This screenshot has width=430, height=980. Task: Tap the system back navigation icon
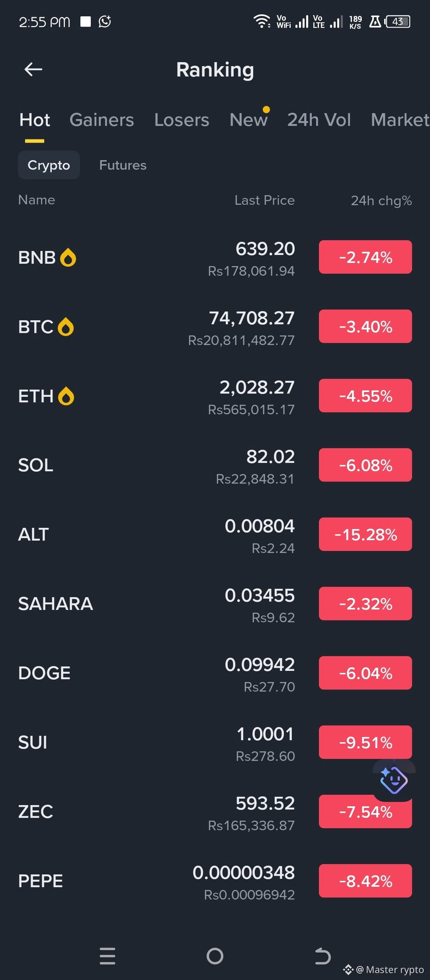coord(322,956)
